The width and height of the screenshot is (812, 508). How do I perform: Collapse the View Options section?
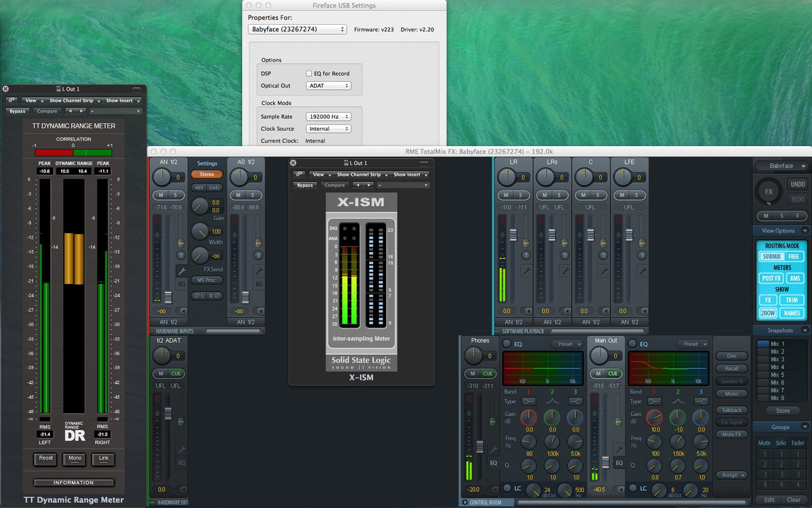[804, 231]
